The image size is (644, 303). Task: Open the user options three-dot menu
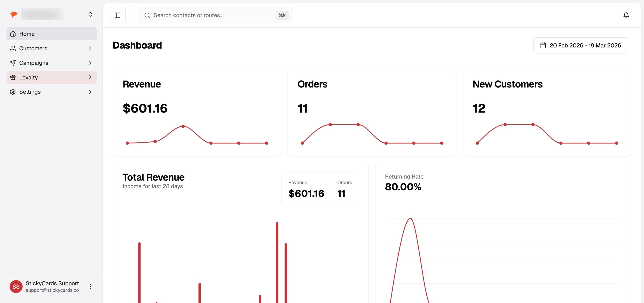click(90, 286)
